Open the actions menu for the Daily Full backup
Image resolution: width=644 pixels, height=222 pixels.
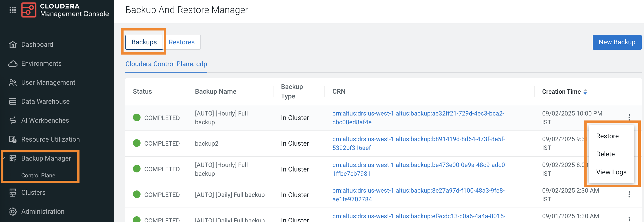(x=630, y=194)
